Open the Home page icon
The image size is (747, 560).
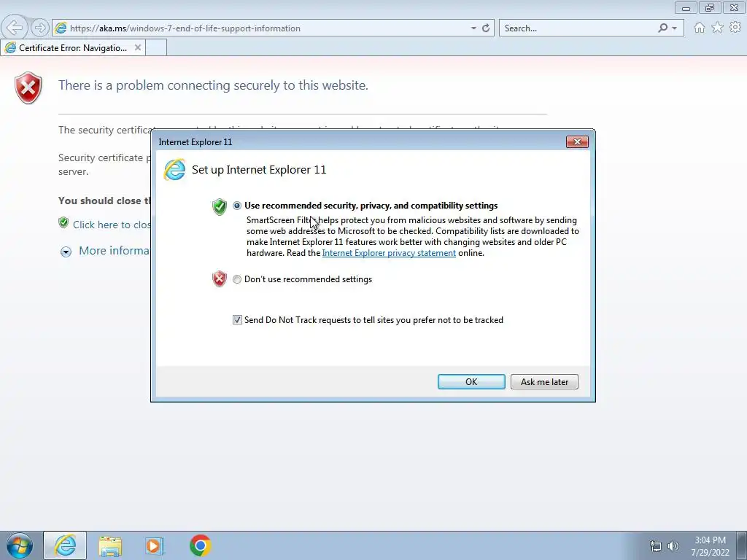click(700, 28)
